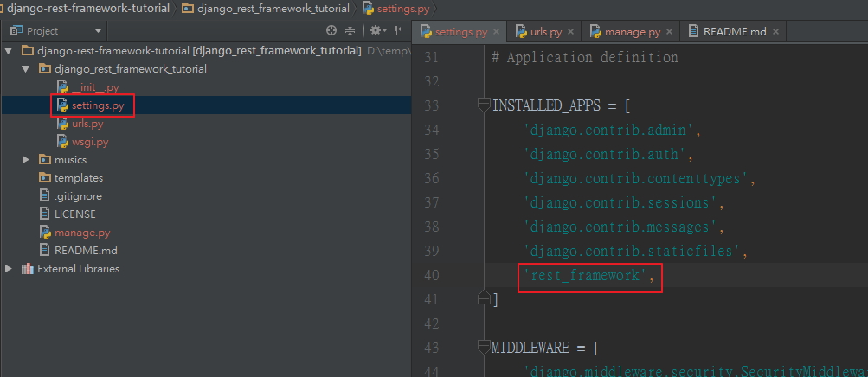Viewport: 868px width, 377px height.
Task: Click the '# Application definition' comment
Action: point(584,57)
